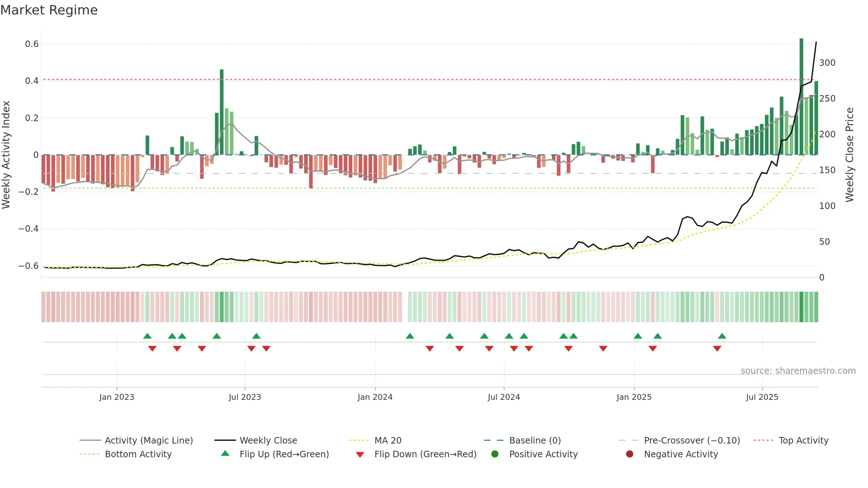Click the Positive Activity legend label
This screenshot has width=868, height=488.
point(543,454)
